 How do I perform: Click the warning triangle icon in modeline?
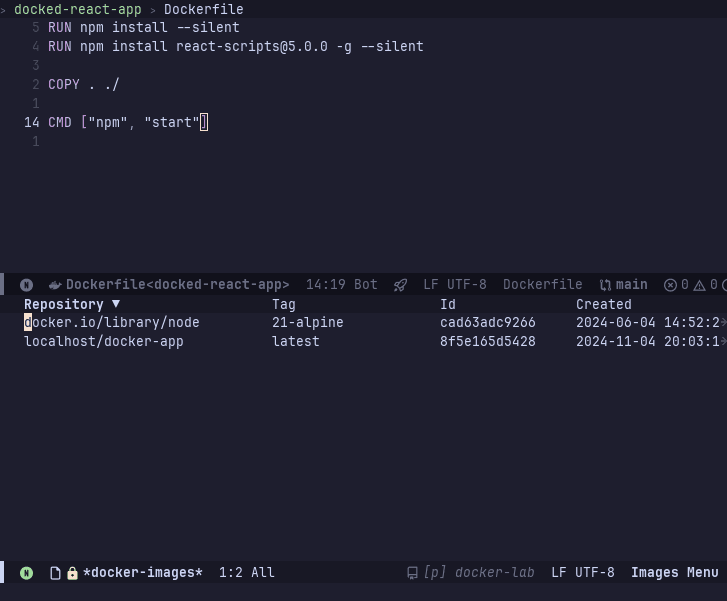699,285
